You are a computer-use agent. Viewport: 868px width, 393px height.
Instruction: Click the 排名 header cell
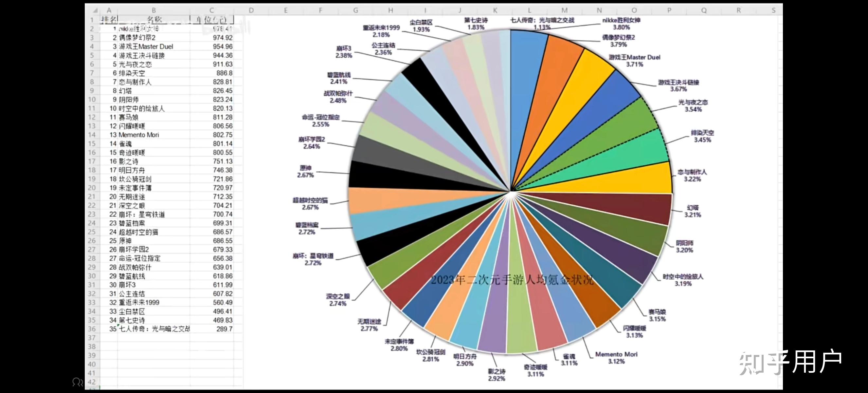point(109,20)
